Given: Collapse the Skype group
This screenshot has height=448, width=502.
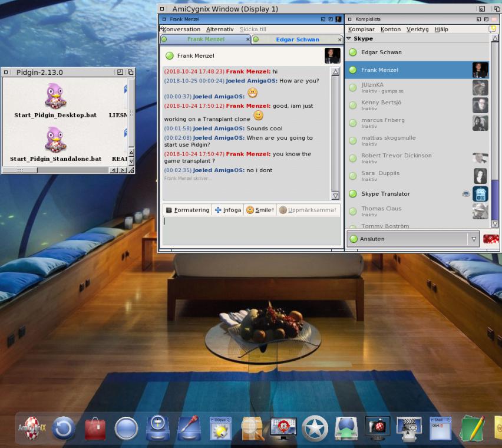Looking at the screenshot, I should pyautogui.click(x=349, y=38).
